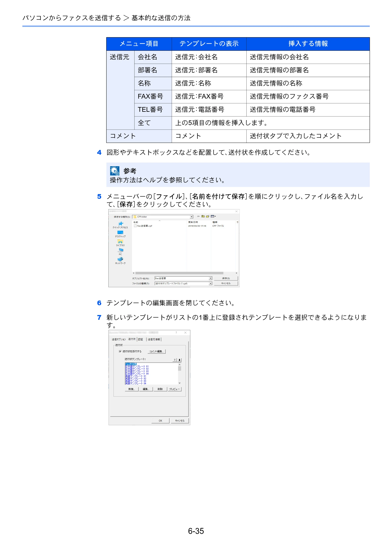Open the PC icon in save dialog
Screen dimensions: 392x555
point(120,250)
